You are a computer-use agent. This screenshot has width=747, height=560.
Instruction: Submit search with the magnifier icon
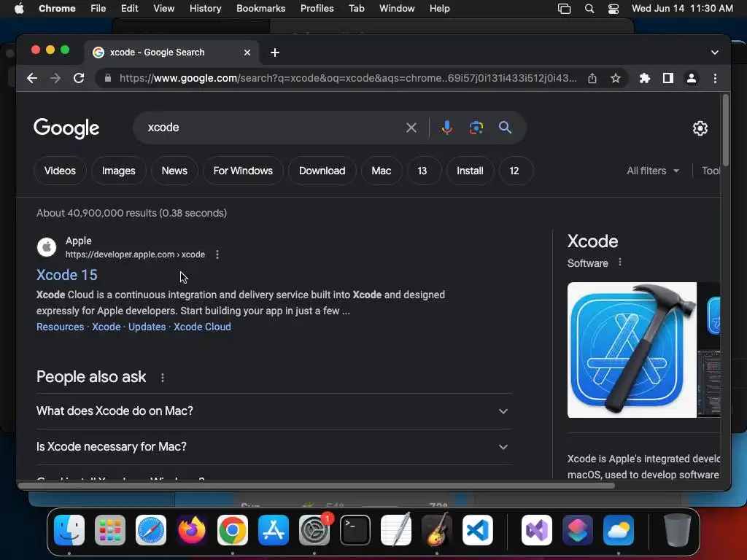(x=505, y=128)
